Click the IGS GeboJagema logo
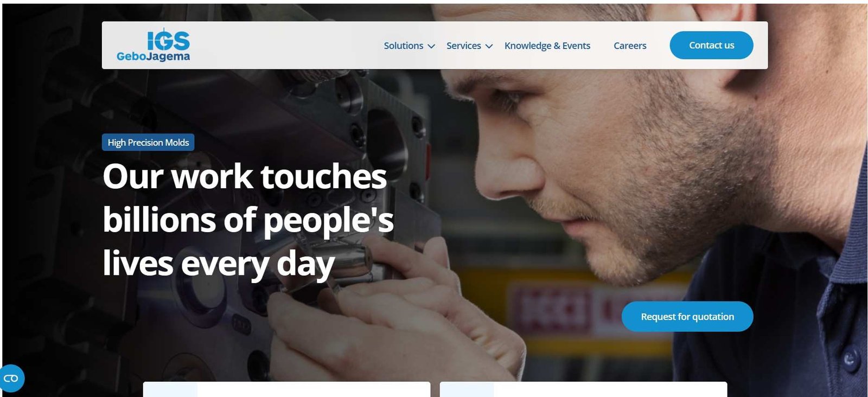This screenshot has height=397, width=868. click(x=153, y=45)
